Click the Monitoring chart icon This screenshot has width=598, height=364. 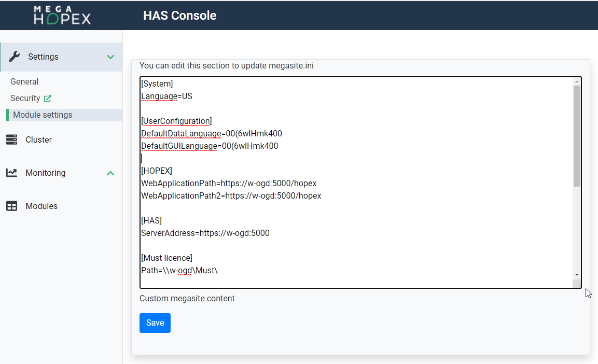[x=11, y=173]
